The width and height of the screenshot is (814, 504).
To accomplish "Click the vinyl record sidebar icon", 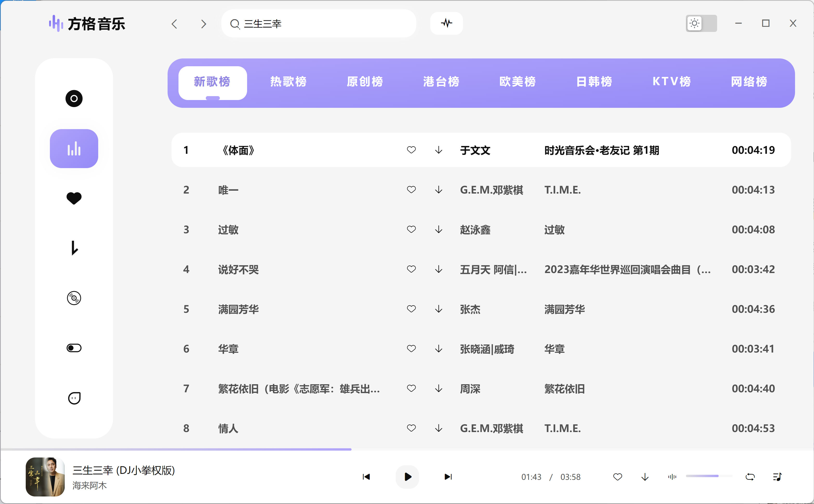I will (x=74, y=298).
